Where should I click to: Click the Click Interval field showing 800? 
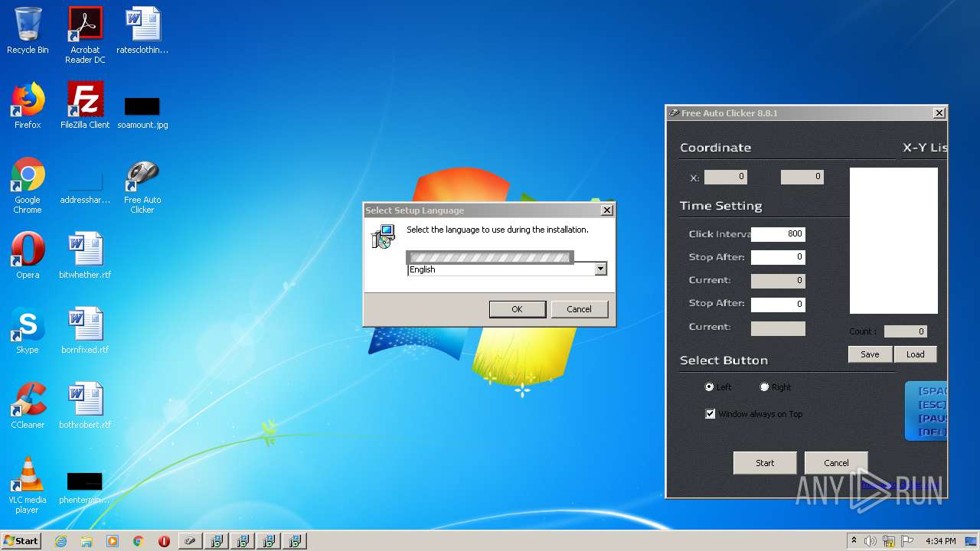point(778,234)
